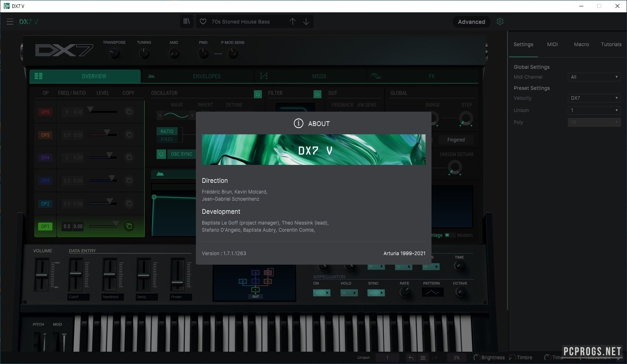Viewport: 627px width, 364px height.
Task: Like the preset with the heart icon
Action: [x=203, y=21]
